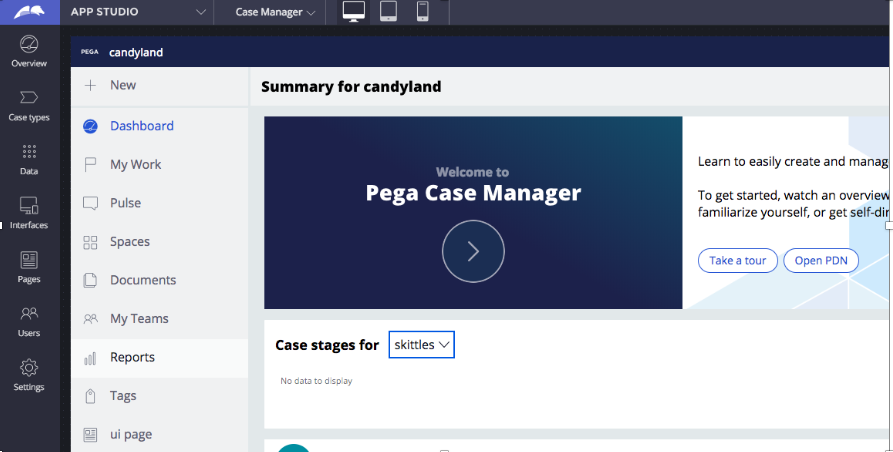Open the Case Manager portal dropdown
The width and height of the screenshot is (893, 452).
click(276, 12)
